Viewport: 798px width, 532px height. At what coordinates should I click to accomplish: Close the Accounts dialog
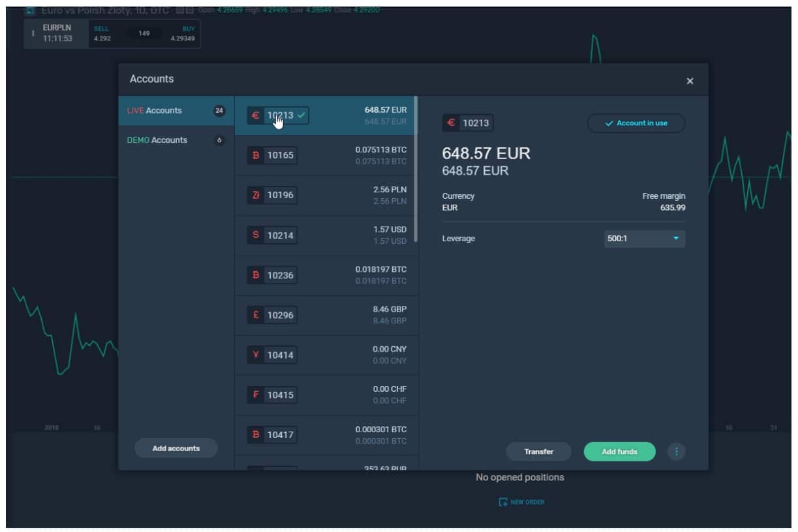point(690,81)
